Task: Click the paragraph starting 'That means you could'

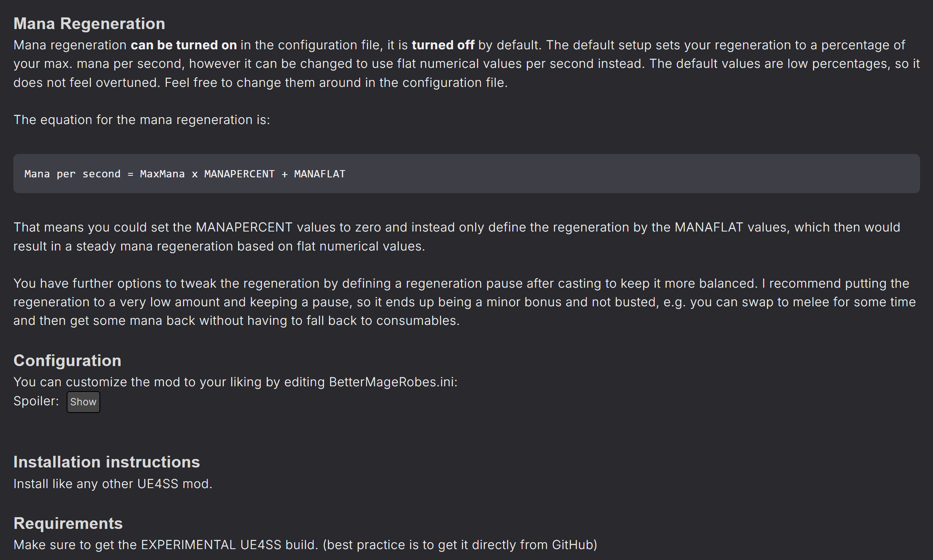Action: coord(457,236)
